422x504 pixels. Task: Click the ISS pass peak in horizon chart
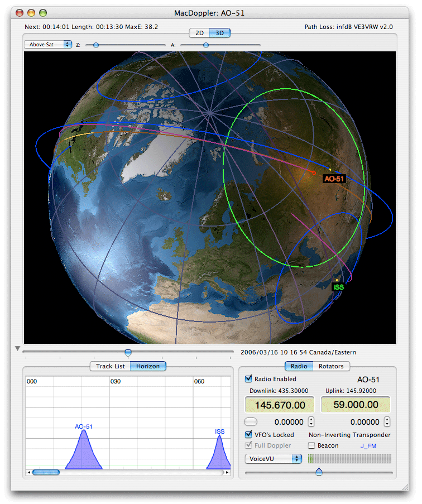(x=219, y=449)
